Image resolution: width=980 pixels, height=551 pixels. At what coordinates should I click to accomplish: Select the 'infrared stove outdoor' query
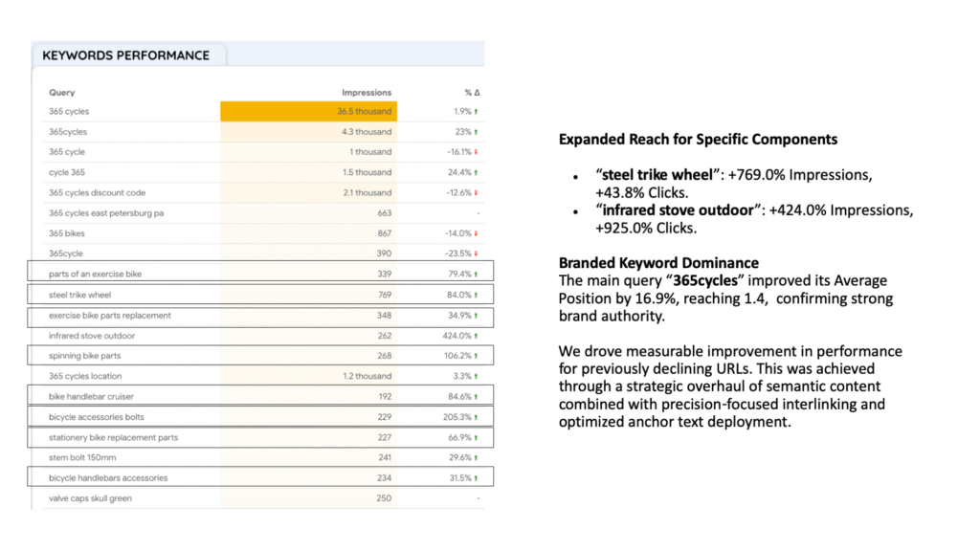tap(92, 336)
